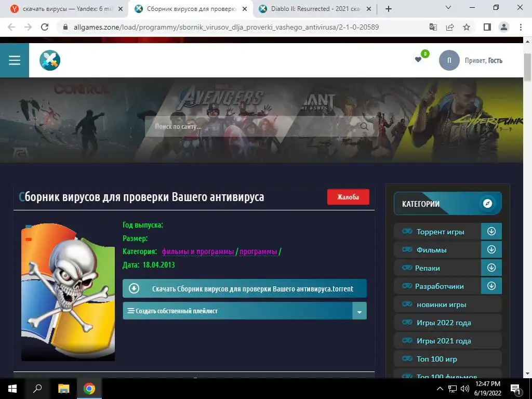Open a new browser tab

click(x=389, y=9)
